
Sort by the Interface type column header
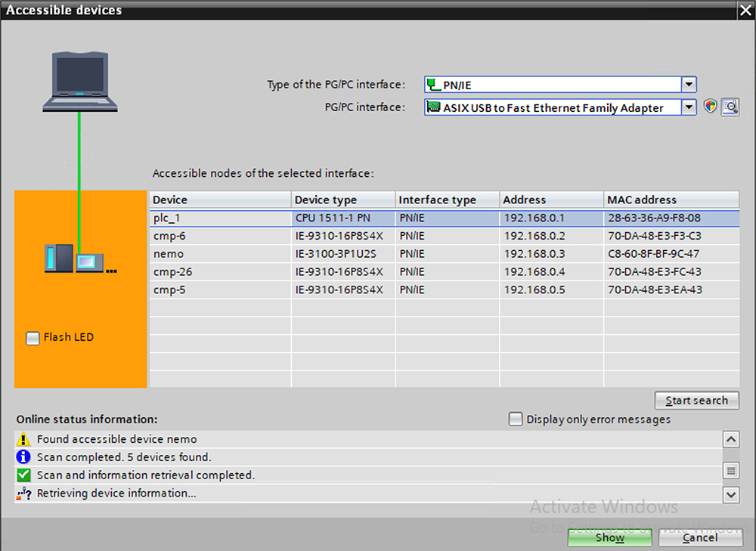pos(448,200)
